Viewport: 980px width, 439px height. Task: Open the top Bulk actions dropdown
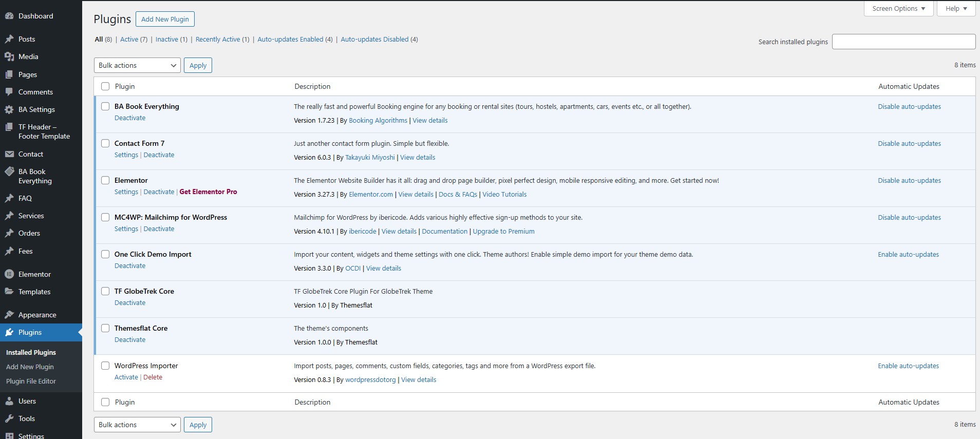click(x=137, y=65)
